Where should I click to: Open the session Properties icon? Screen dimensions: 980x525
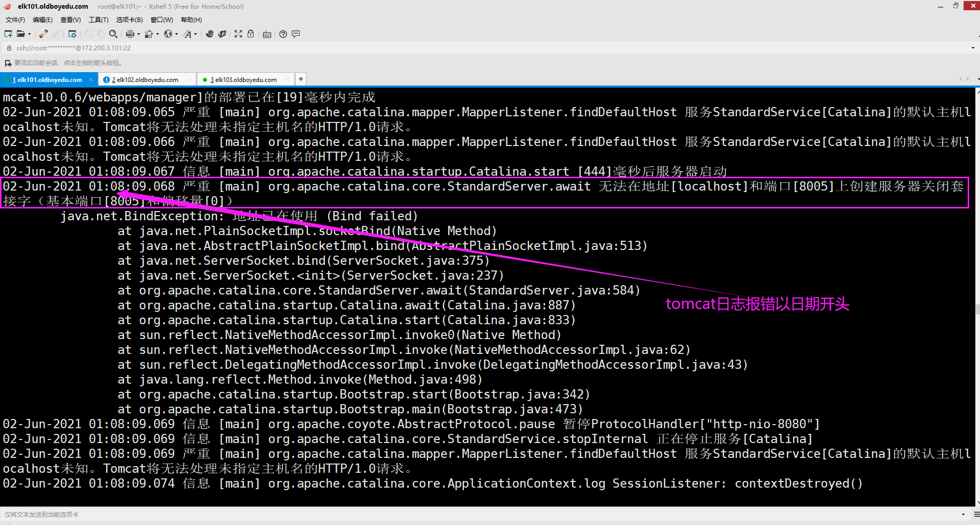click(x=72, y=34)
